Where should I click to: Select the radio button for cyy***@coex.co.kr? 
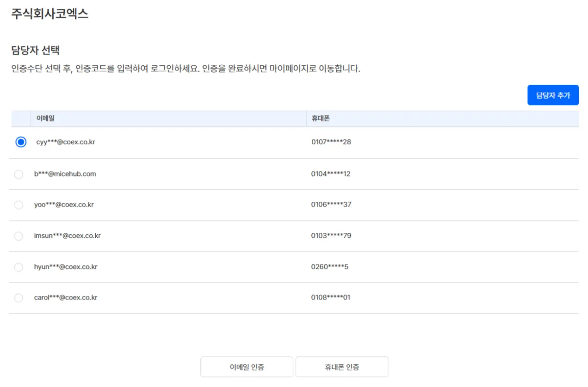coord(21,142)
